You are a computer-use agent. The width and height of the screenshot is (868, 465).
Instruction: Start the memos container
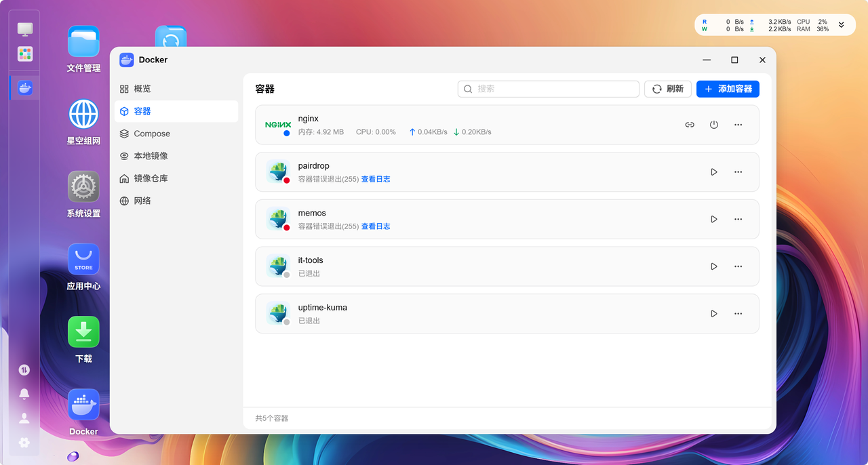tap(714, 219)
